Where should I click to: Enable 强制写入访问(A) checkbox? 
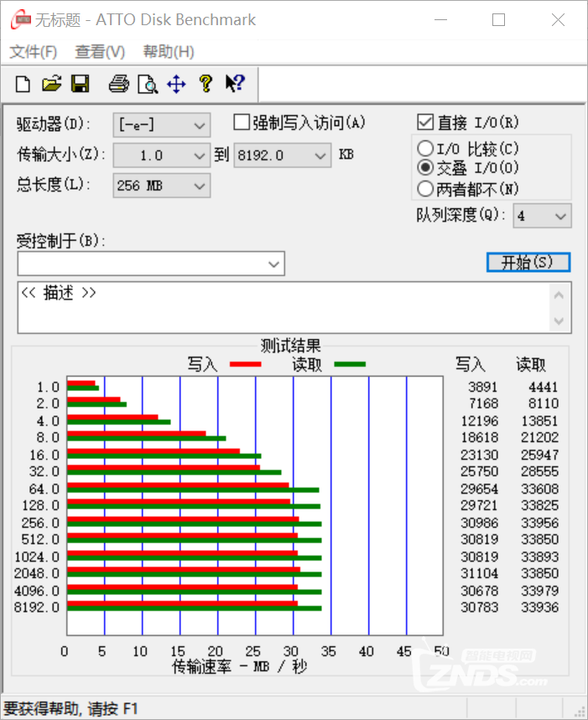[242, 123]
